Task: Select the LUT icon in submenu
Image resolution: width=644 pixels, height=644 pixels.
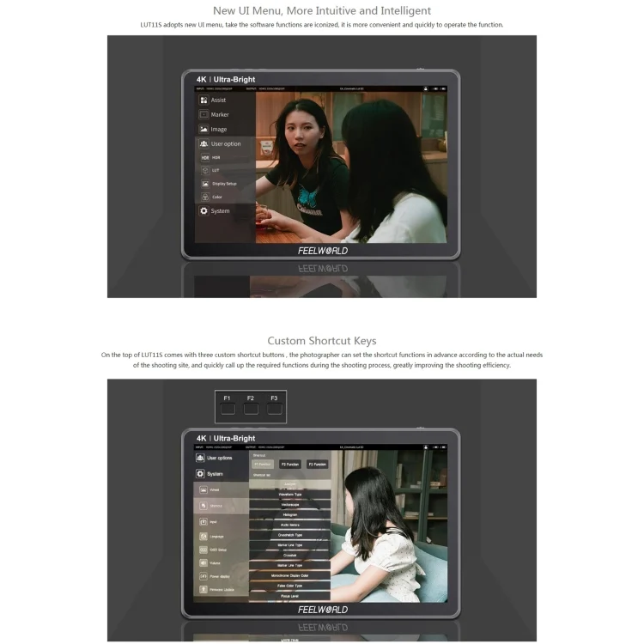Action: 205,171
